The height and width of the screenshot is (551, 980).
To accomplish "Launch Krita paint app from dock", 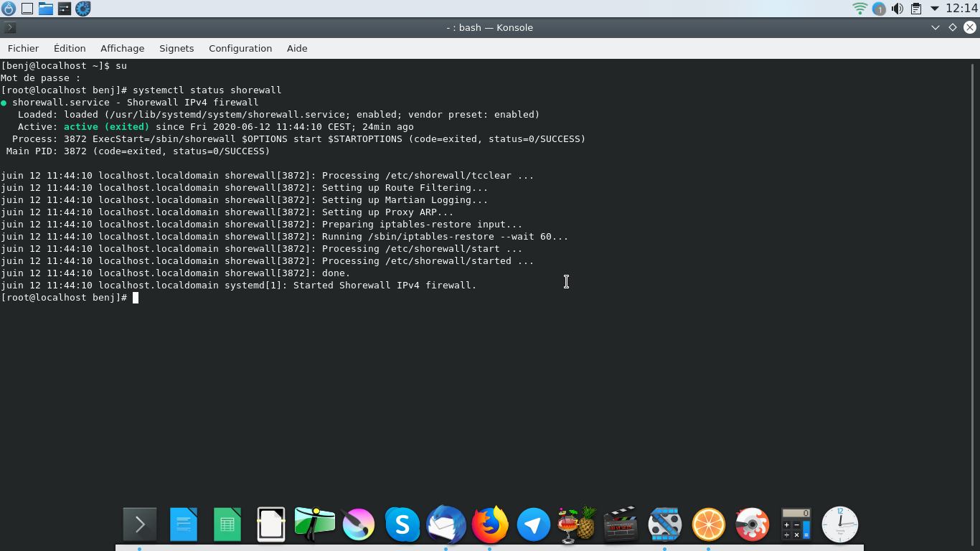I will 358,524.
